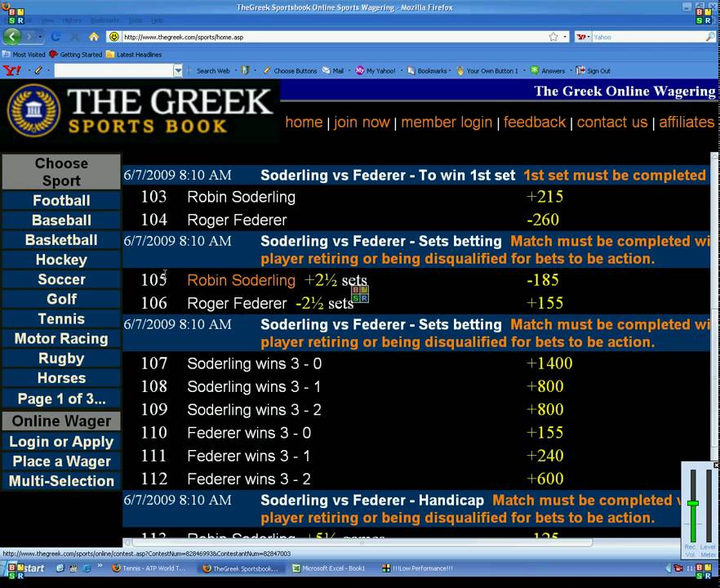Click Page 1 of 3... sport pager
This screenshot has width=720, height=588.
tap(61, 399)
